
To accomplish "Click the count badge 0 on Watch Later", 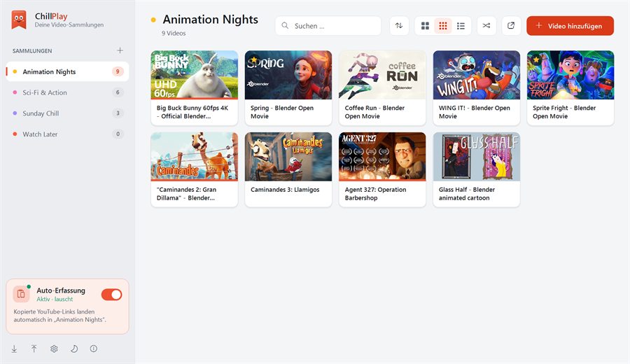I will click(118, 134).
